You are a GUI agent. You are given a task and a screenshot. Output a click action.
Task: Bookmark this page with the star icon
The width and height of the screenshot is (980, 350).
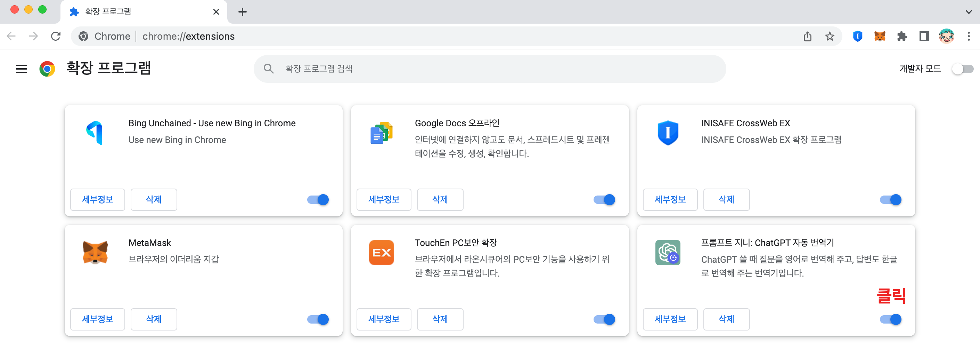coord(830,36)
